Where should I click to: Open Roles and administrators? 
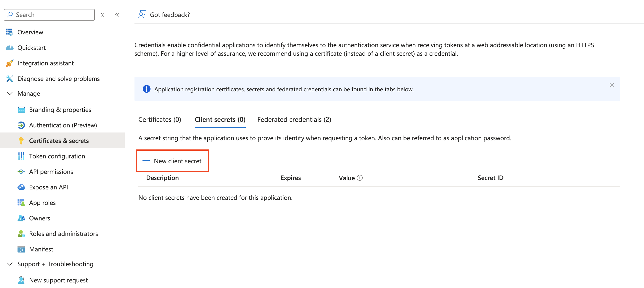coord(64,234)
